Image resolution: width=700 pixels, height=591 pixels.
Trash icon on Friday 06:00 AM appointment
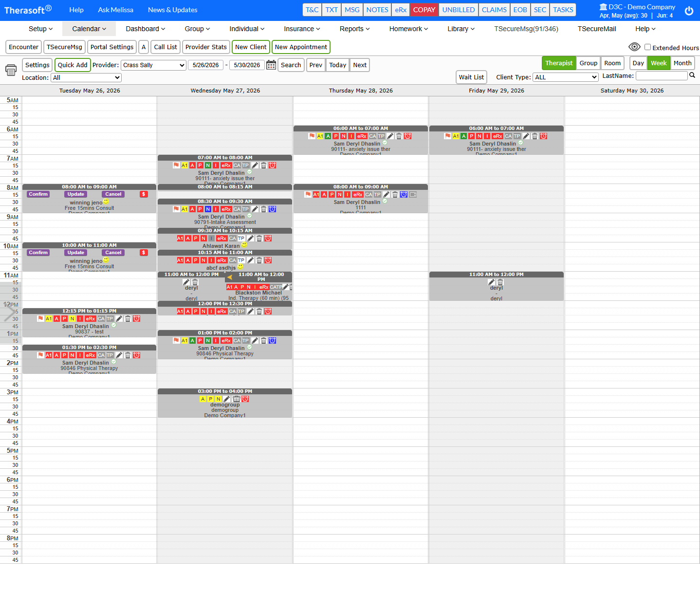pos(534,136)
